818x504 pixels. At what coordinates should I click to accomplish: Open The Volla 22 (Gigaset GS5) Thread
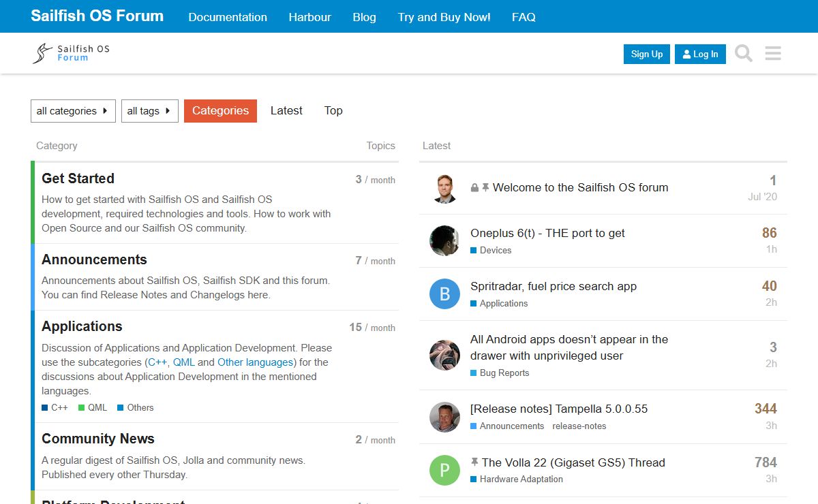point(573,462)
